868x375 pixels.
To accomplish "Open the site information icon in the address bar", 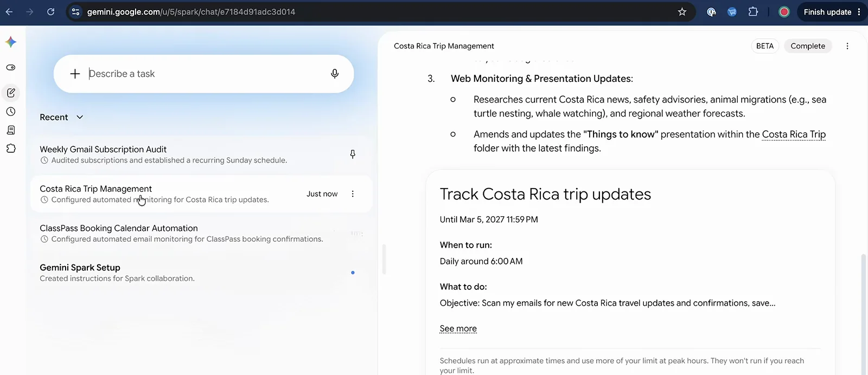I will 76,12.
